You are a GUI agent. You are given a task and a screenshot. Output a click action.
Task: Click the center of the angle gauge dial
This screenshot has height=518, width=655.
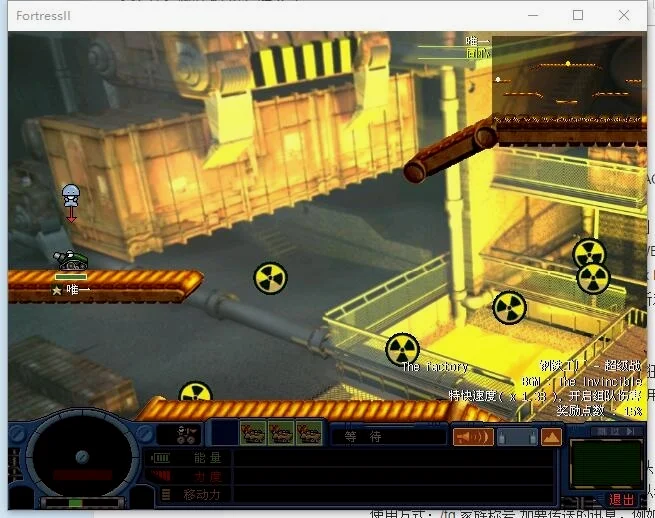click(x=82, y=457)
